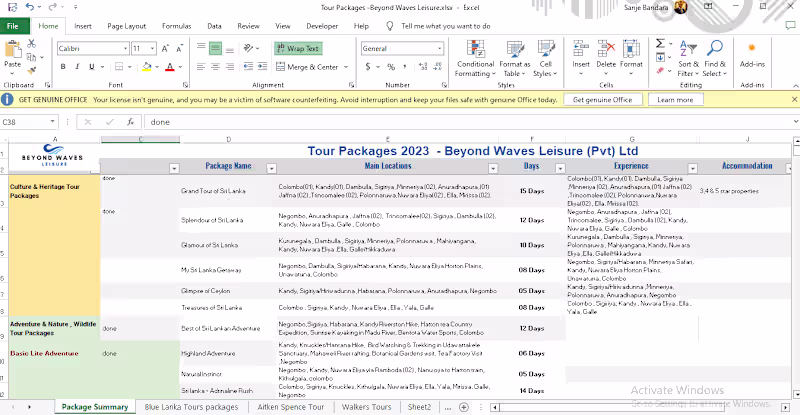Viewport: 800px width, 415px height.
Task: Increase font size with large A icon
Action: (x=165, y=48)
